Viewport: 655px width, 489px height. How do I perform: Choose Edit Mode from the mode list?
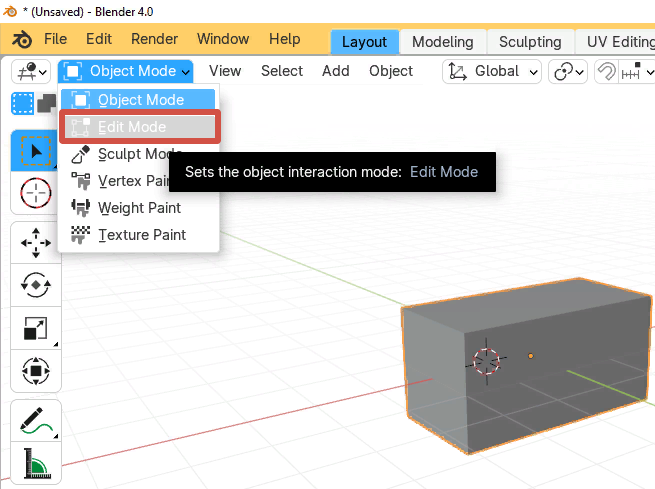[139, 127]
